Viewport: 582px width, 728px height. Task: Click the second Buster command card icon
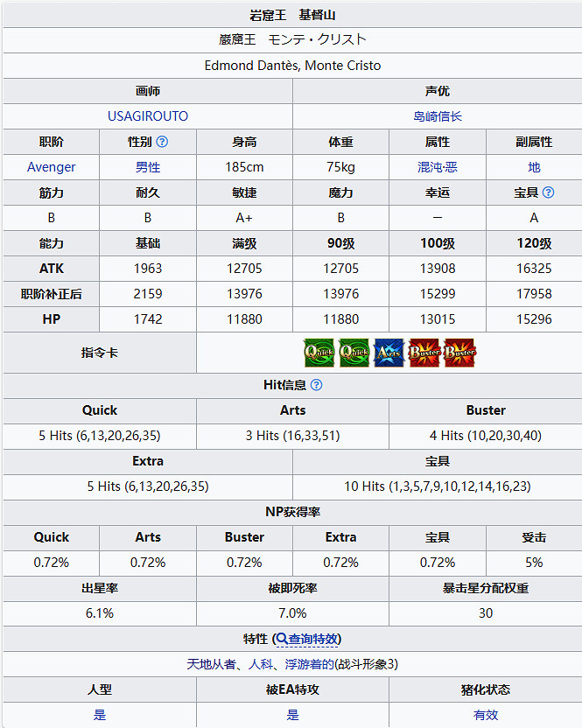coord(459,353)
